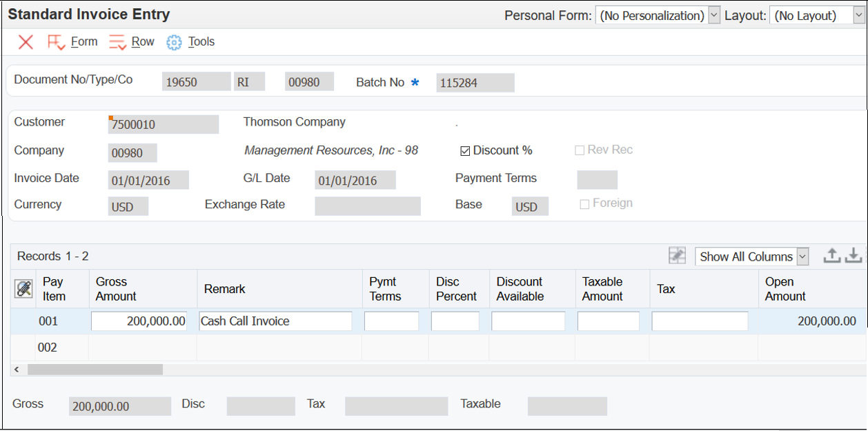Open the Tools menu
The image size is (868, 431).
click(200, 41)
